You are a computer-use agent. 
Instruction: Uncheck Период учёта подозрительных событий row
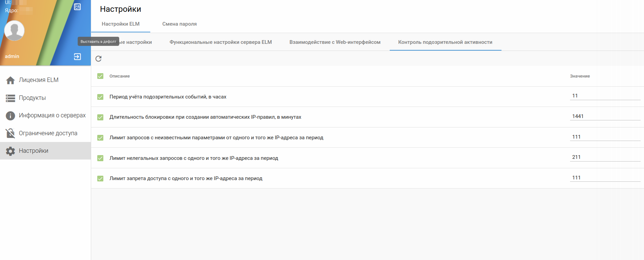(100, 97)
